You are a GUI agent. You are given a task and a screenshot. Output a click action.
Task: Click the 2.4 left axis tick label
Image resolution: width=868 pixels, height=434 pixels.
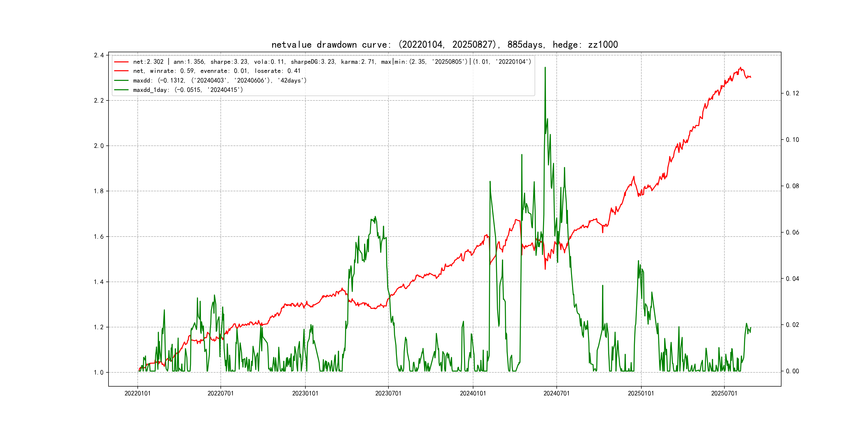coord(99,55)
